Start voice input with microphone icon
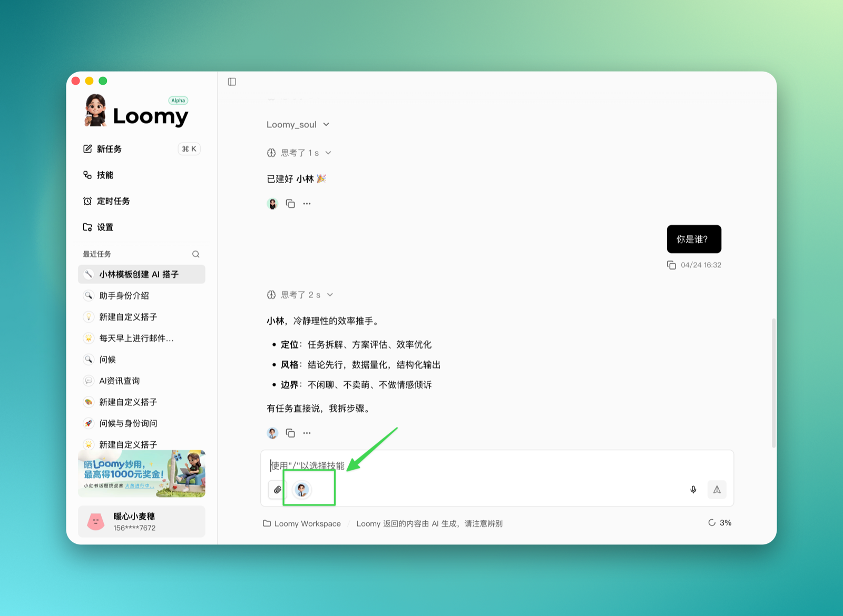The height and width of the screenshot is (616, 843). [x=693, y=490]
